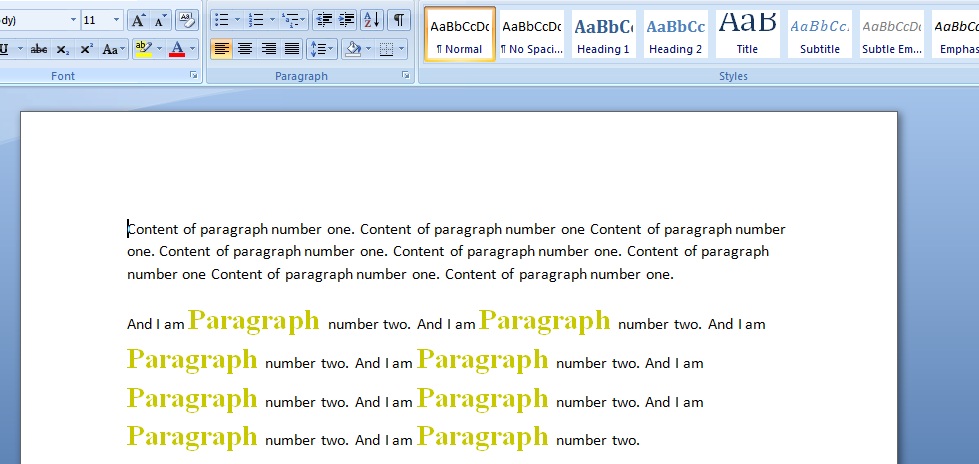Click the Shrink Font button
979x464 pixels.
click(160, 21)
